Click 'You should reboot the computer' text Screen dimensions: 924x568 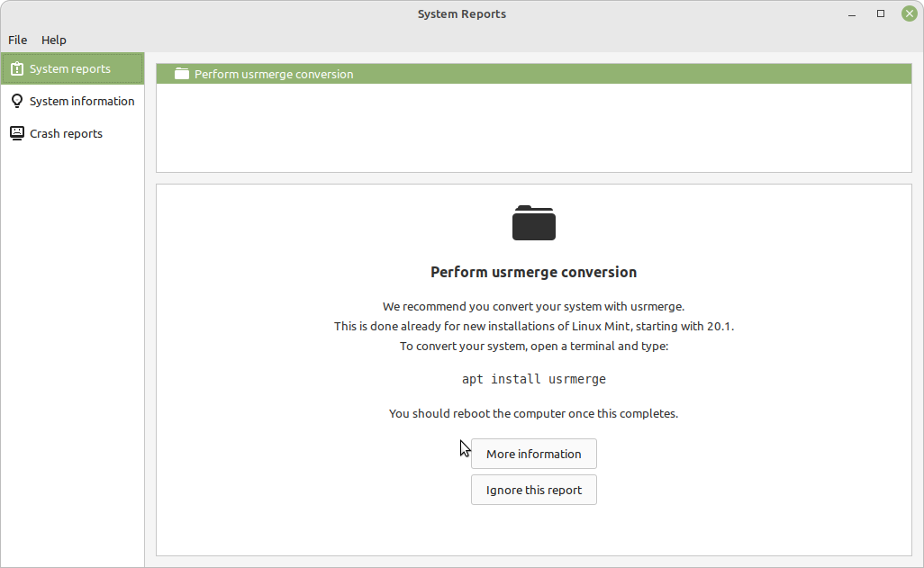[x=534, y=414]
